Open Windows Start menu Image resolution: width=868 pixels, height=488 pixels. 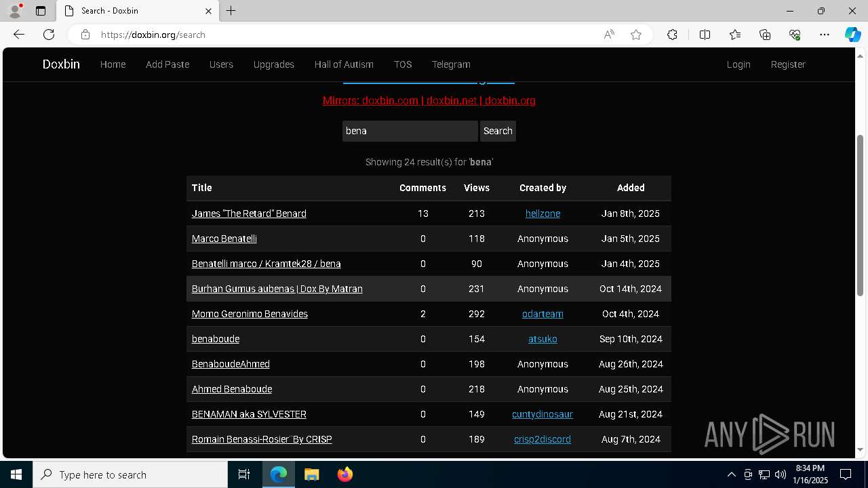coord(16,474)
